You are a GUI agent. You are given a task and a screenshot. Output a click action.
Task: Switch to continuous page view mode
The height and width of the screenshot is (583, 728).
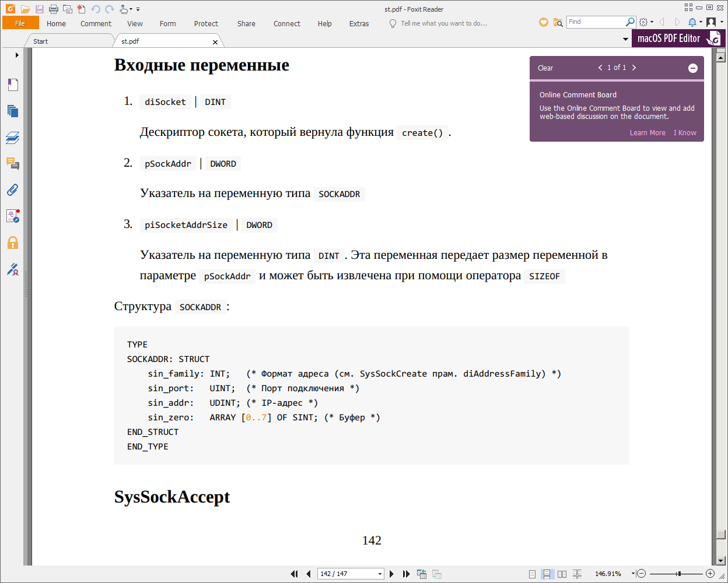click(x=547, y=574)
